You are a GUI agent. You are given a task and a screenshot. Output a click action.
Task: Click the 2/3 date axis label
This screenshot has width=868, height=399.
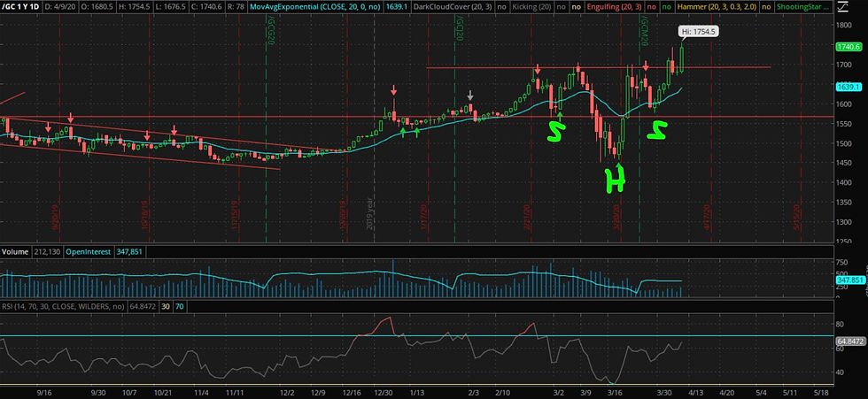point(474,393)
